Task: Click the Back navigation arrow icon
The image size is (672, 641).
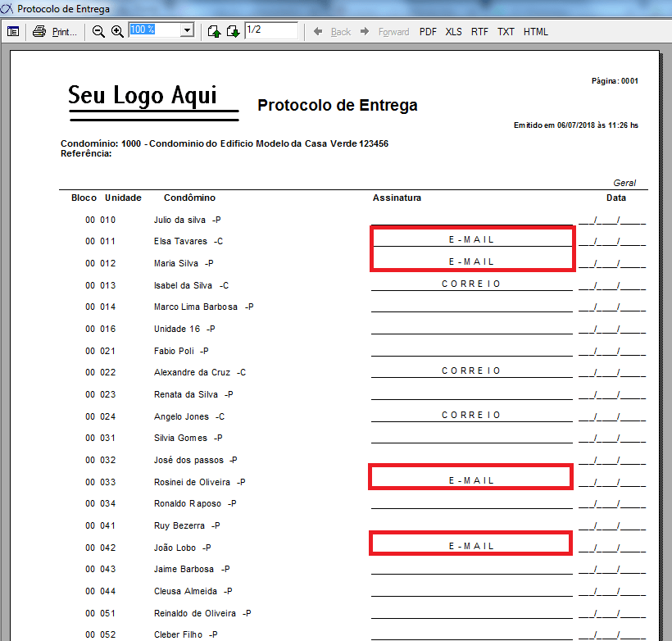Action: coord(318,31)
